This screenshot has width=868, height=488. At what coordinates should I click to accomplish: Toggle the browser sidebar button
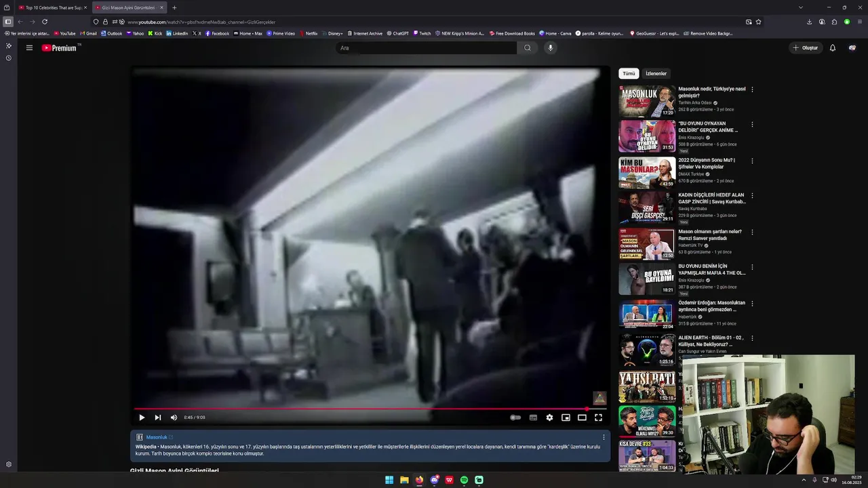point(7,22)
